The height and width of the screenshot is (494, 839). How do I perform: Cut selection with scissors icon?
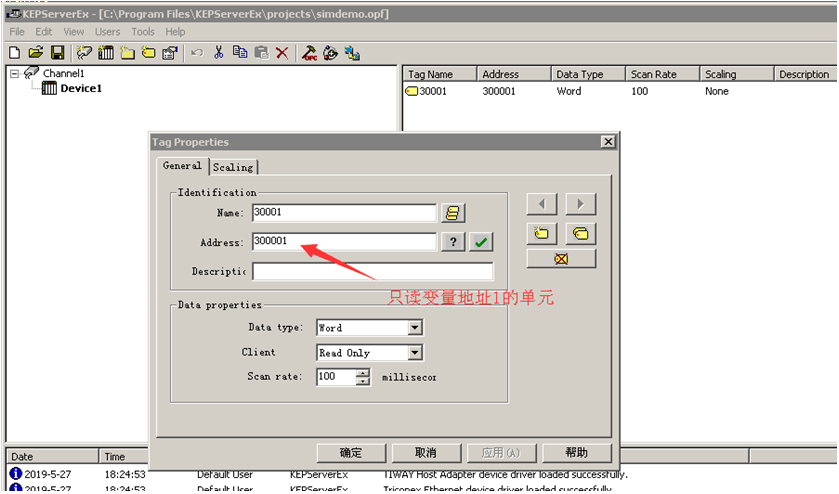pos(218,52)
